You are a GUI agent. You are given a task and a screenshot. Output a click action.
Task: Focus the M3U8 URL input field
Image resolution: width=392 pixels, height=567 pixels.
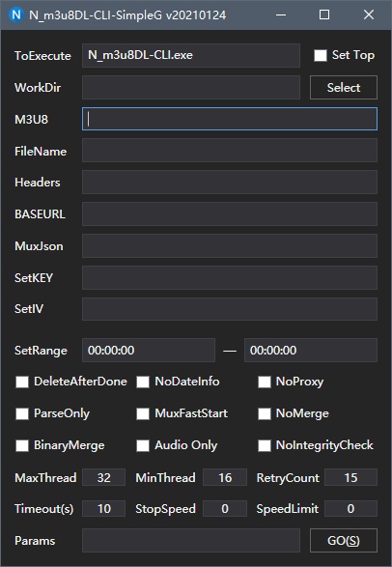click(230, 119)
